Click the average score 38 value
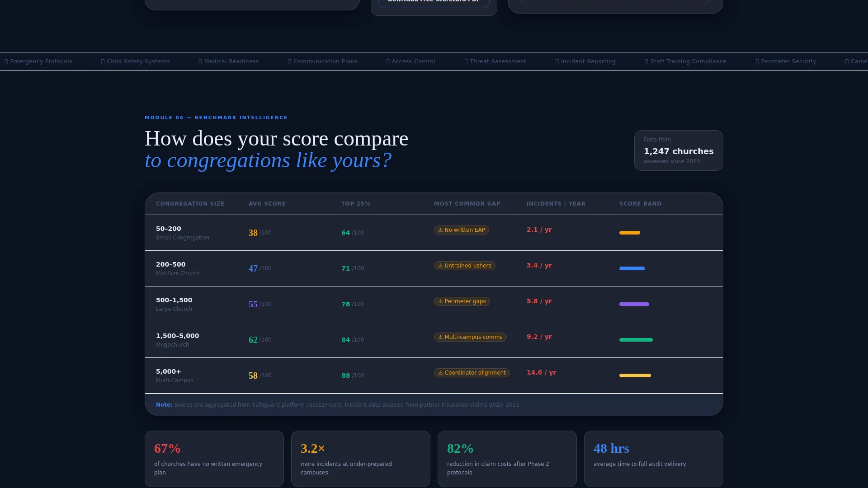868x488 pixels. [253, 233]
